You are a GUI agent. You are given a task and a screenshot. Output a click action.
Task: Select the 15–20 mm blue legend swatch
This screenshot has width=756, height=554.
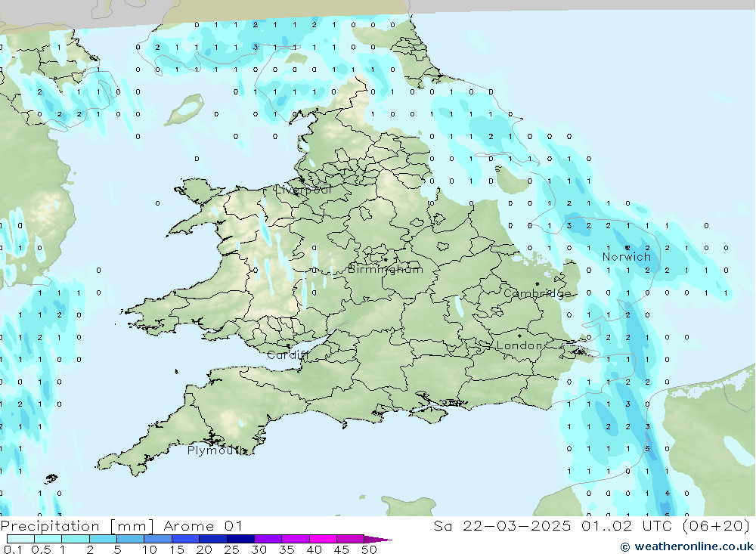click(x=185, y=539)
